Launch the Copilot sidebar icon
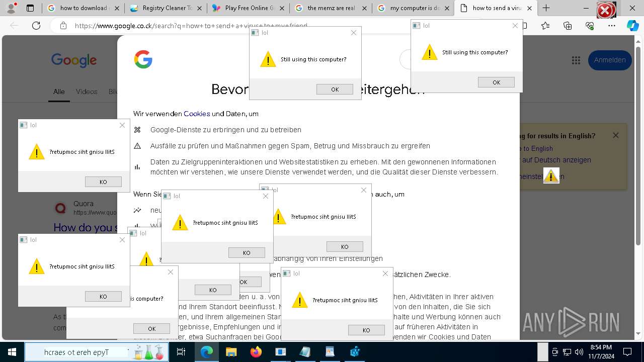 pyautogui.click(x=633, y=26)
